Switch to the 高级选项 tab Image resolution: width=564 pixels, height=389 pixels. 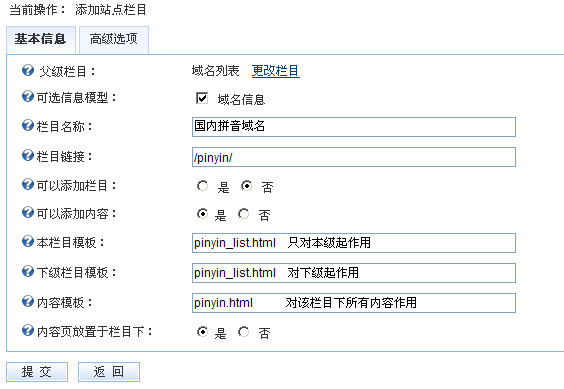click(114, 39)
